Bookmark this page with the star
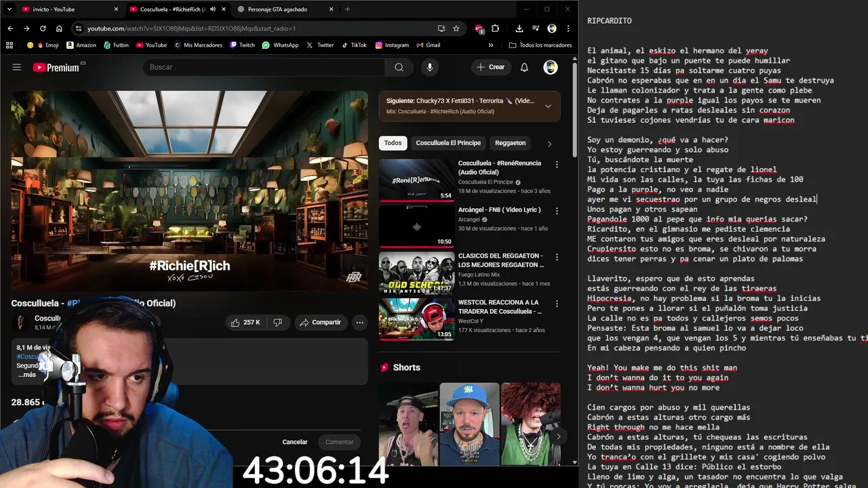This screenshot has height=488, width=868. tap(456, 28)
